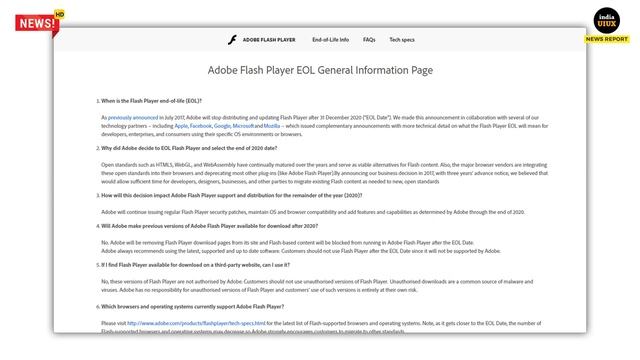Select question 'If I find Flash Player available for download'
Screen dimensions: 640x360
point(196,265)
